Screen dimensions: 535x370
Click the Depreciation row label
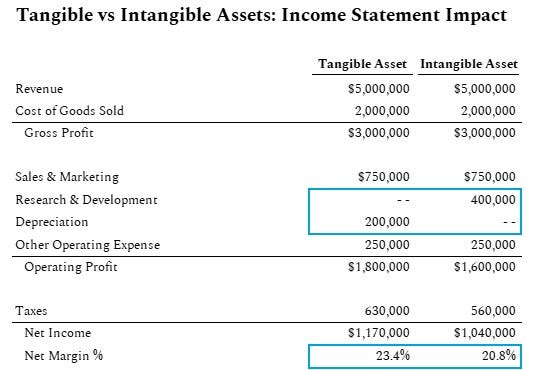coord(52,222)
